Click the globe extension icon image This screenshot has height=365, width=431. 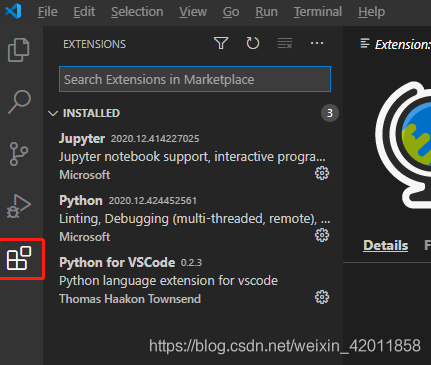pos(403,145)
